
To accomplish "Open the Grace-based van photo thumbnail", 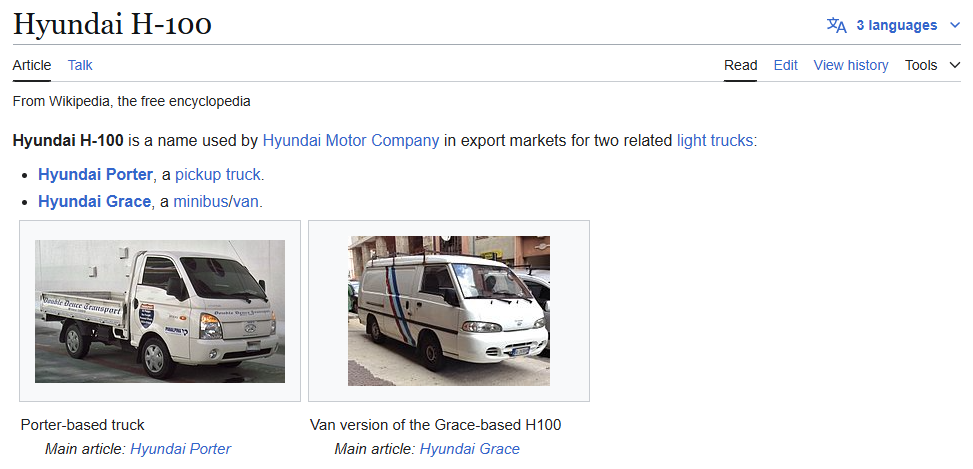I will pos(449,311).
